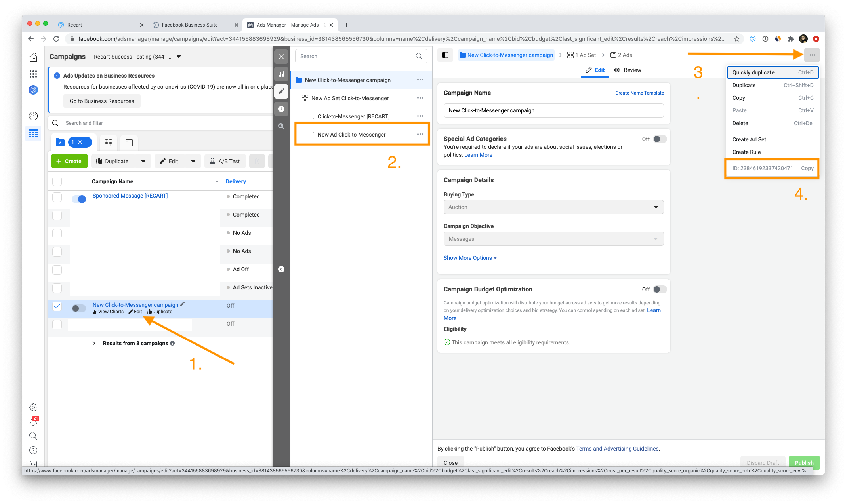Open a new browser tab

pyautogui.click(x=346, y=25)
